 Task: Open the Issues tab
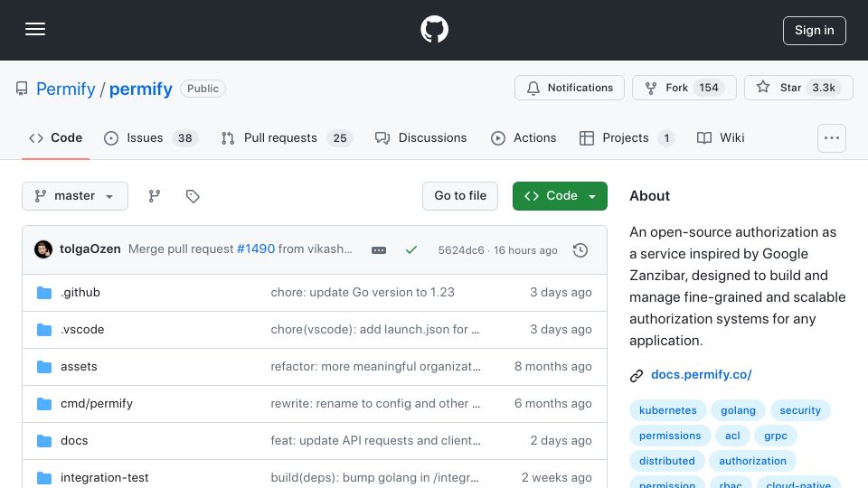(150, 137)
